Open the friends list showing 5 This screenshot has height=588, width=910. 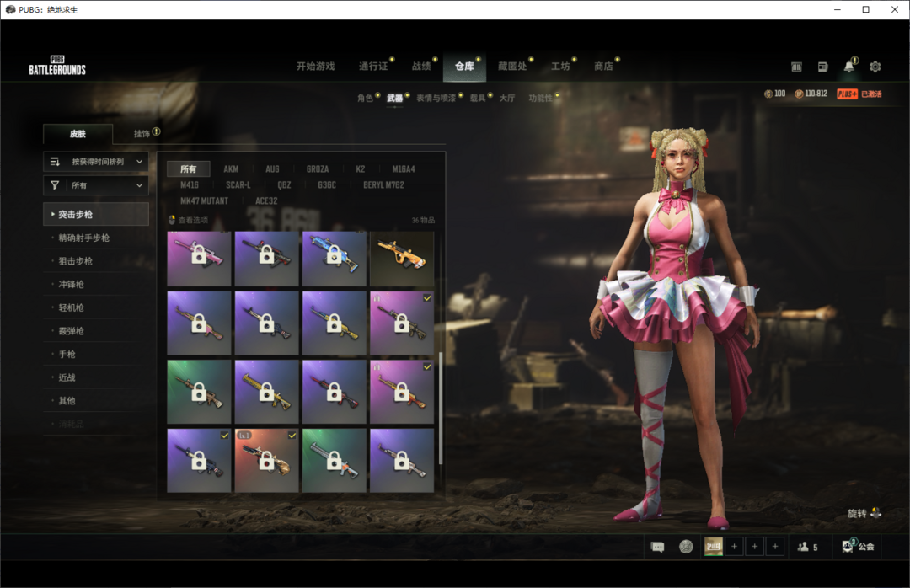tap(807, 547)
